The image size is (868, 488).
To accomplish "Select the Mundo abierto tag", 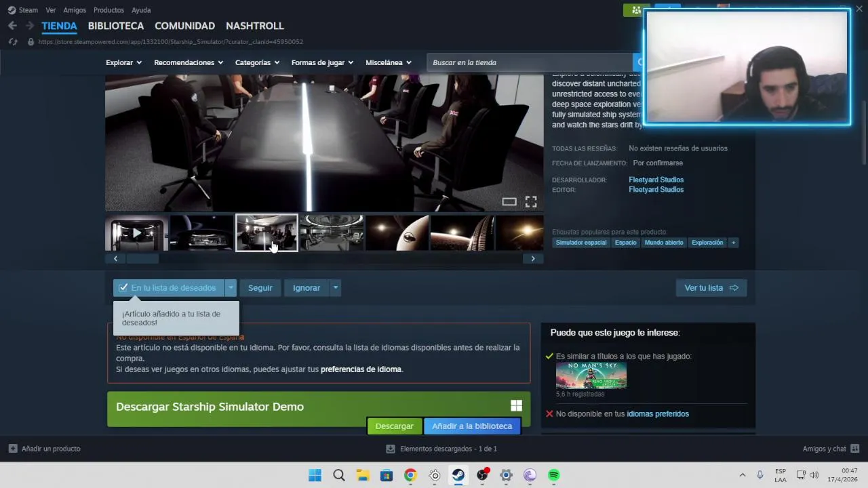I will coord(664,243).
